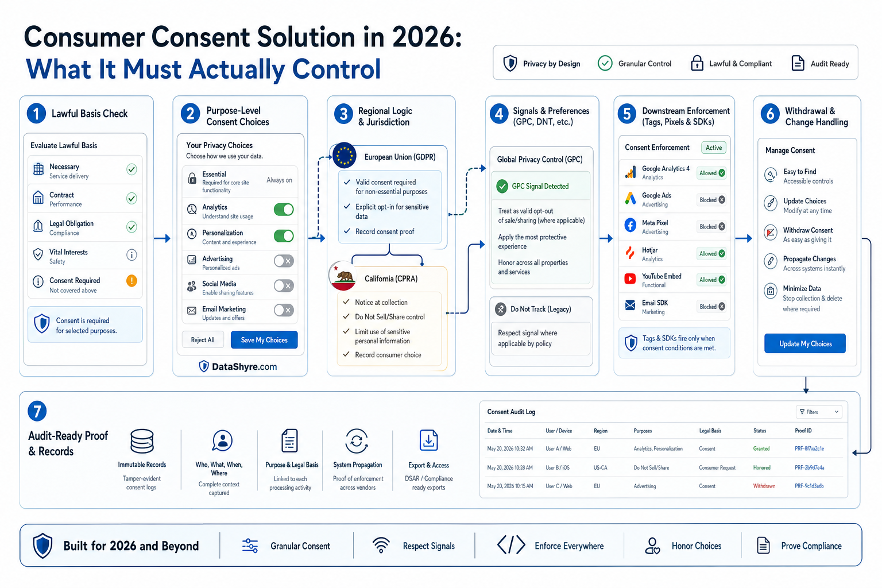882x588 pixels.
Task: Open proof ID PRF-8f7aa2c1e
Action: coord(809,448)
